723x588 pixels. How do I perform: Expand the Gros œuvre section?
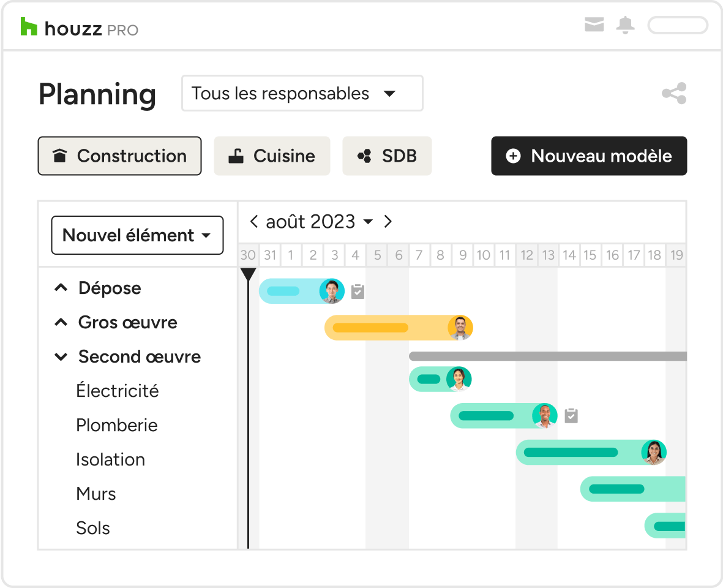click(x=61, y=322)
